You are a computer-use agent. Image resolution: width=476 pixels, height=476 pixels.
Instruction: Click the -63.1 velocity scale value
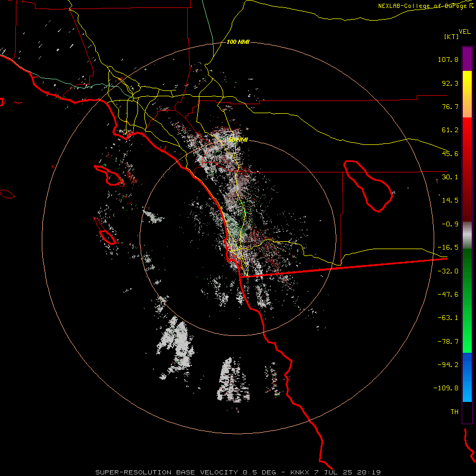(448, 318)
